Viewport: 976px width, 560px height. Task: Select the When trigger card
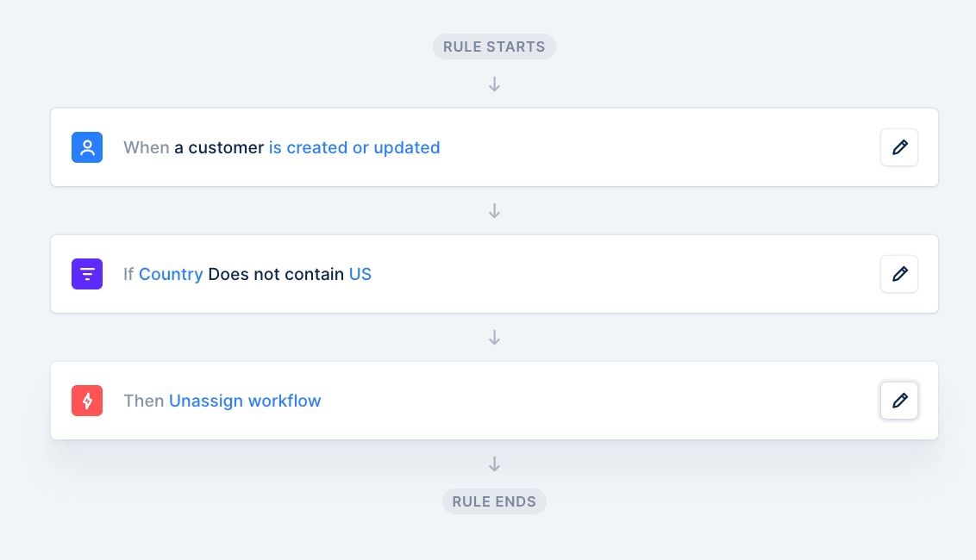click(x=494, y=147)
